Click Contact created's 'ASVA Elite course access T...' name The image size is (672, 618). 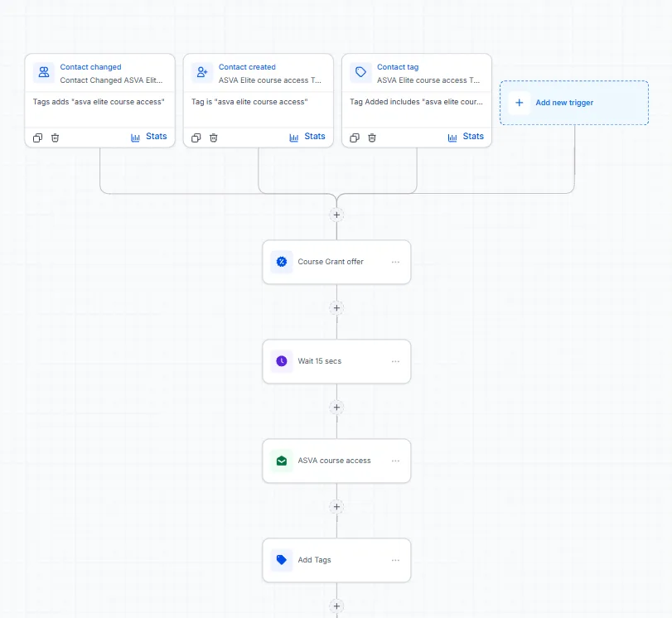coord(269,80)
